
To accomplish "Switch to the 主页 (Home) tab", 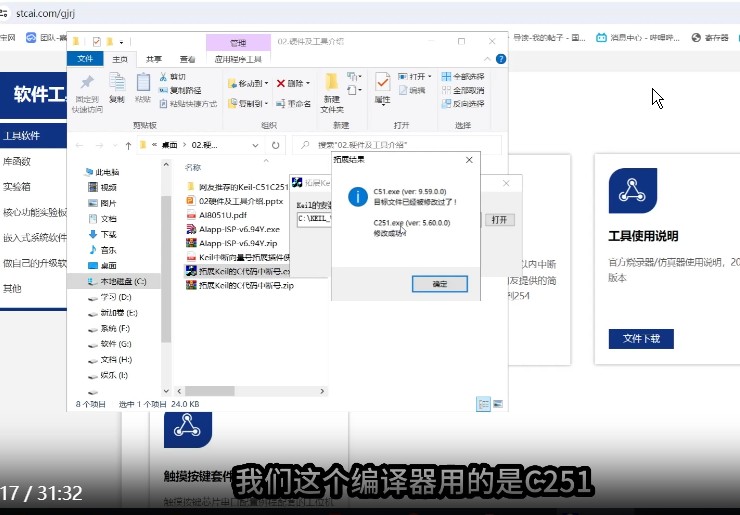I will (x=120, y=59).
